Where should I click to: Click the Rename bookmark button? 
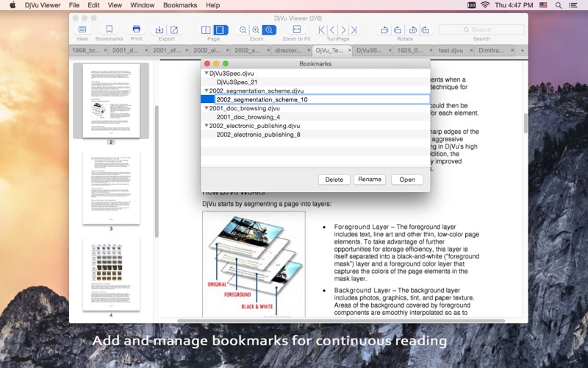tap(369, 180)
